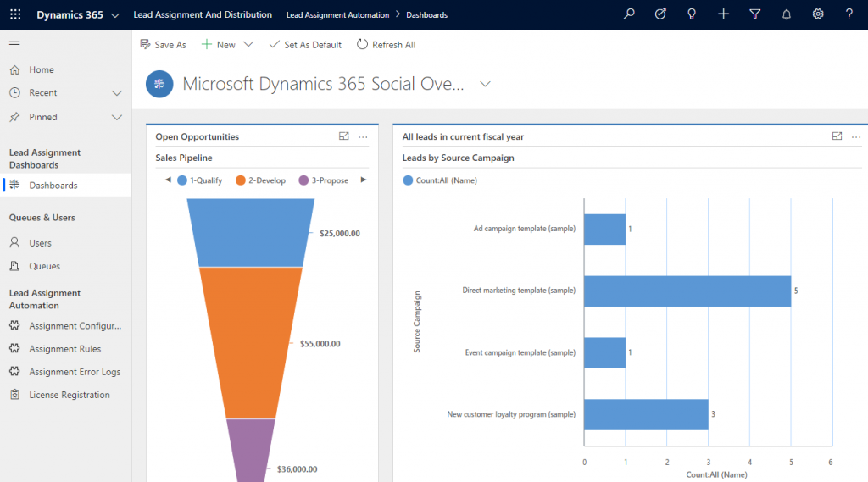The image size is (868, 482).
Task: Click the blue Qualify funnel segment
Action: (x=251, y=233)
